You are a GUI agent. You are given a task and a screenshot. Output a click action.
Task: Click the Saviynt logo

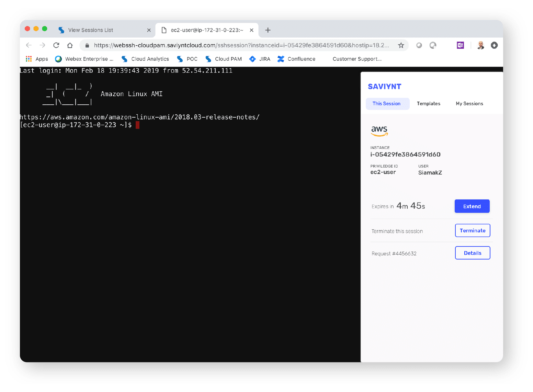(384, 87)
